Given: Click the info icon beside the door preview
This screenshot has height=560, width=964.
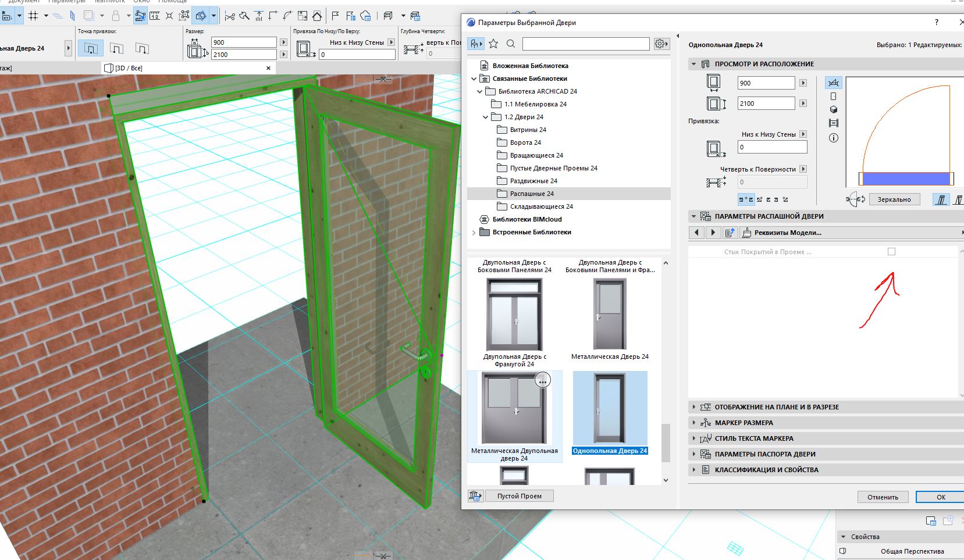Looking at the screenshot, I should click(x=833, y=138).
